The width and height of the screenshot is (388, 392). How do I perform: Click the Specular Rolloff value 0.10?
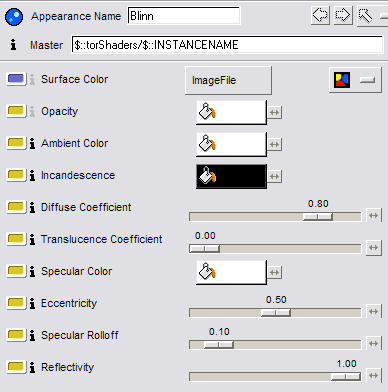click(219, 332)
